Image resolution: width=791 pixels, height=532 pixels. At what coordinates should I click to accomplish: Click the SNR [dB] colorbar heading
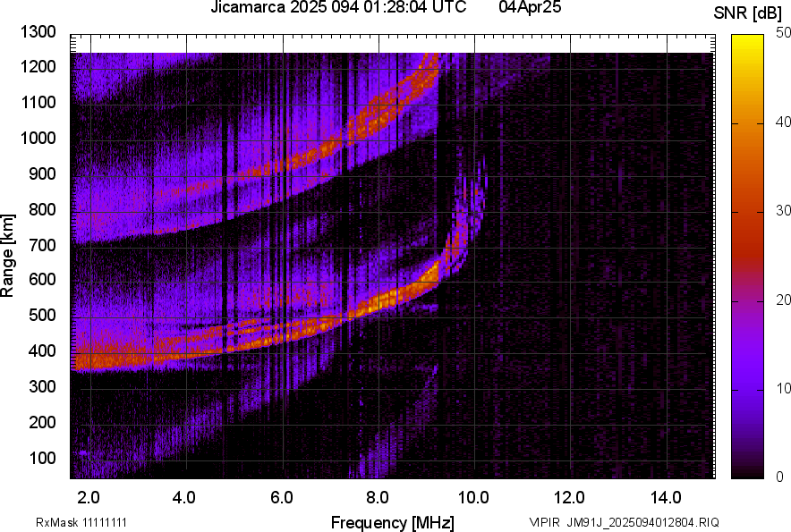tap(748, 13)
